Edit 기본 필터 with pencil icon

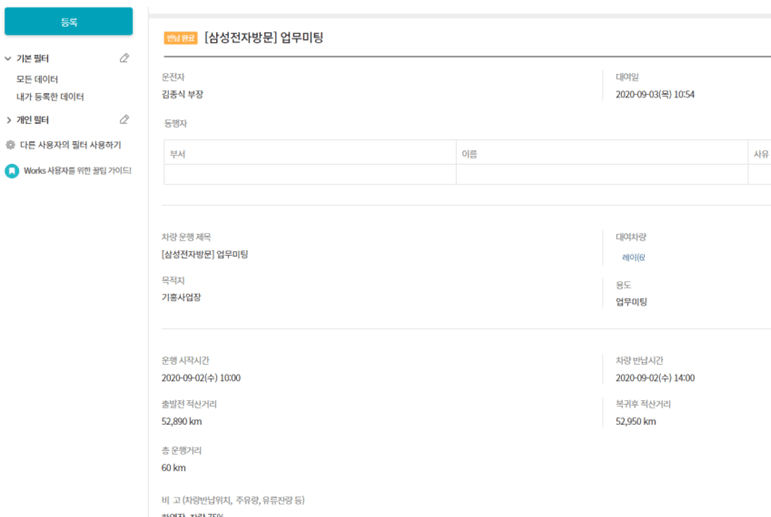pos(124,58)
